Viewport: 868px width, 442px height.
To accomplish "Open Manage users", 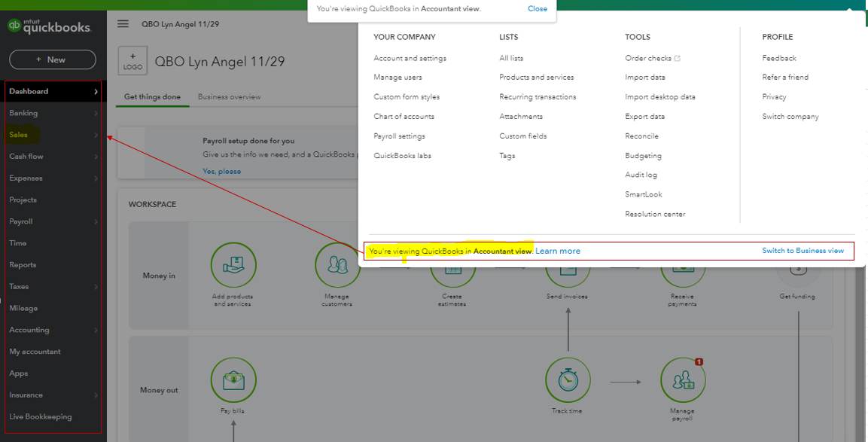I will point(397,78).
